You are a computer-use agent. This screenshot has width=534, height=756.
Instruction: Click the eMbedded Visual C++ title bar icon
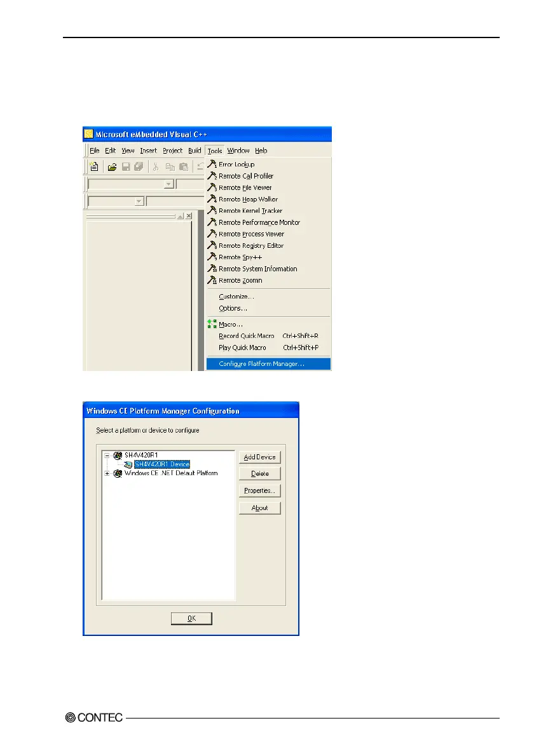click(89, 134)
